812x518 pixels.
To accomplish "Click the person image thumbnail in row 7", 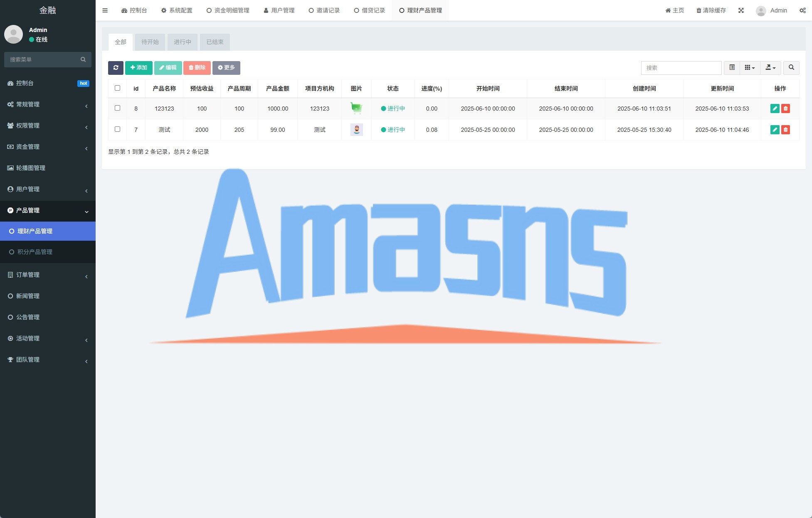I will (x=356, y=130).
